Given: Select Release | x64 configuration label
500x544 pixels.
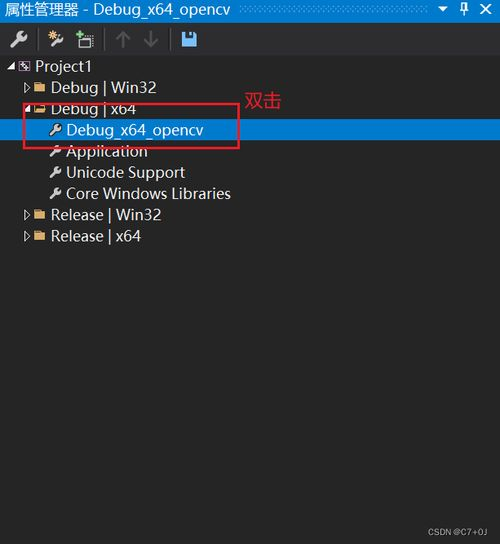Looking at the screenshot, I should (x=96, y=236).
